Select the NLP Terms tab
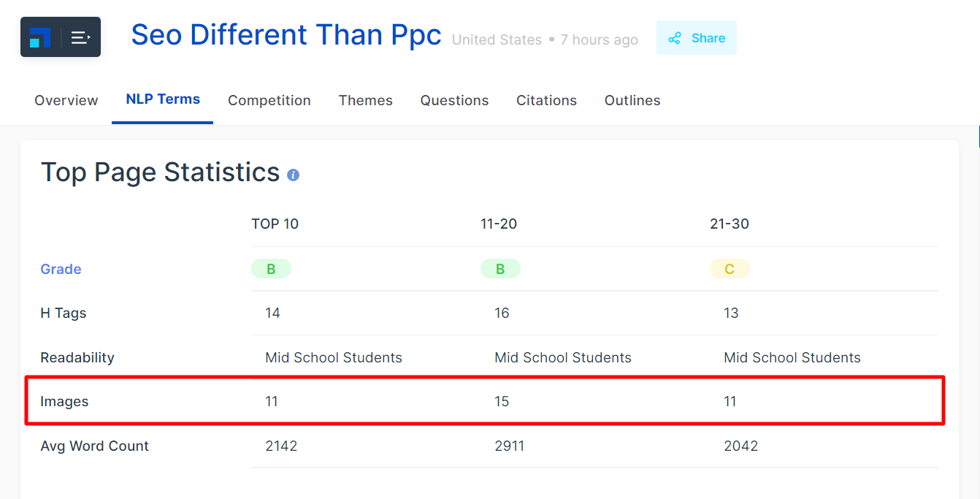The width and height of the screenshot is (980, 499). 163,99
